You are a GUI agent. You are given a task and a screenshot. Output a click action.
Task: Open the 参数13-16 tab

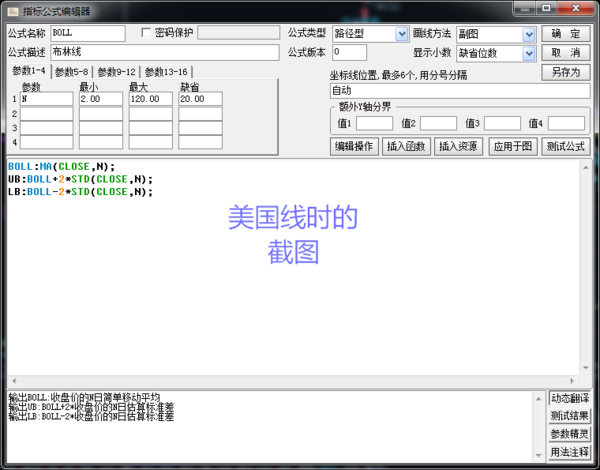tap(166, 72)
